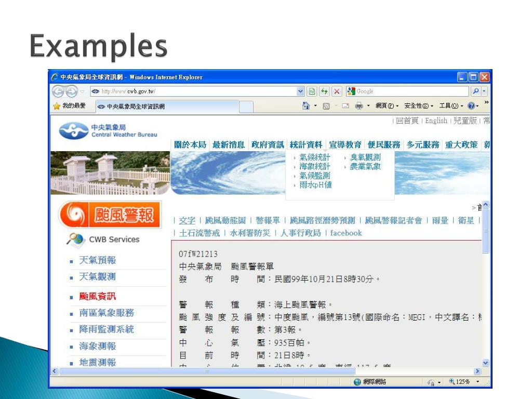This screenshot has width=532, height=399.
Task: Select the 中央氣象局全球資訊網 browser tab
Action: (167, 106)
